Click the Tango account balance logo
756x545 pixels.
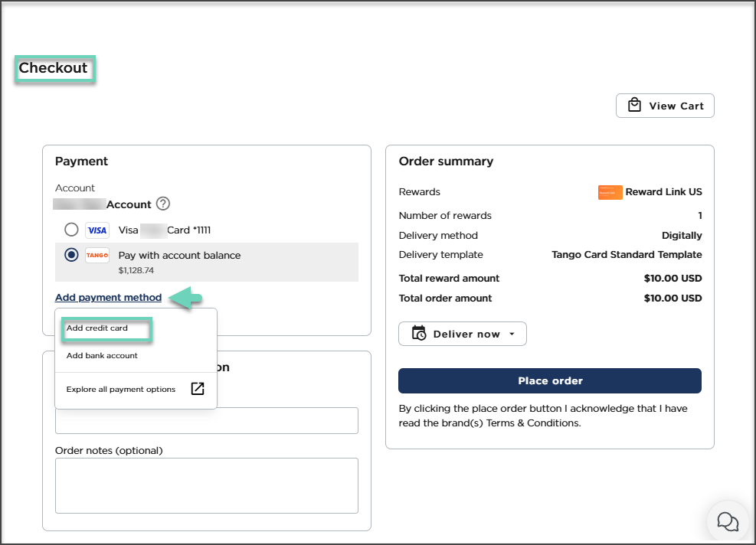pos(97,255)
